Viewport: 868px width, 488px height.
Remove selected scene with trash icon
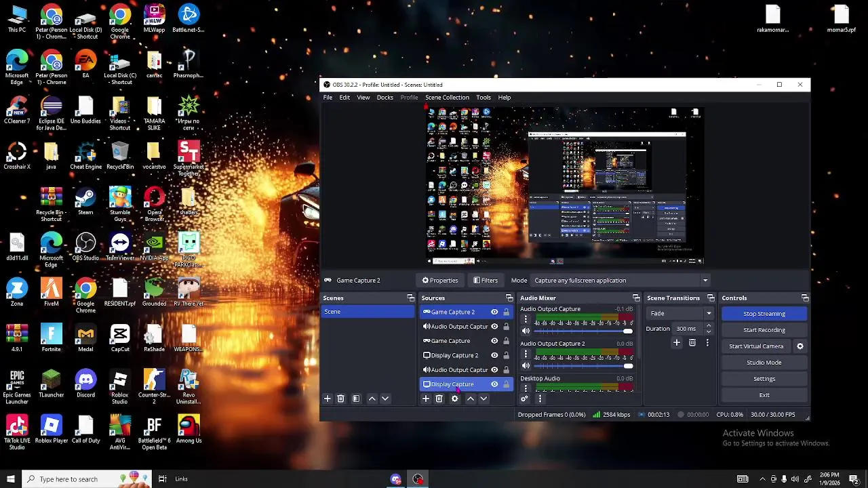[x=341, y=399]
